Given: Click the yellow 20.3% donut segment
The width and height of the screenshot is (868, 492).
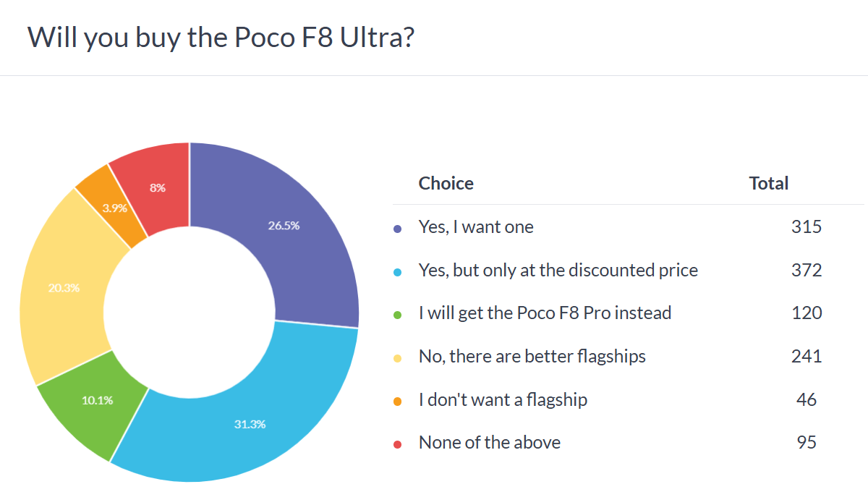Looking at the screenshot, I should click(x=65, y=287).
